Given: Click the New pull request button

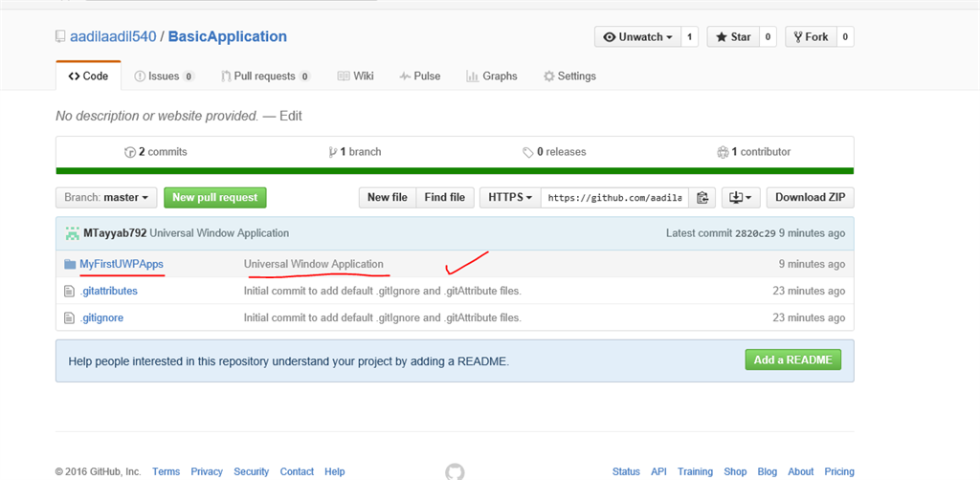Looking at the screenshot, I should (x=215, y=198).
